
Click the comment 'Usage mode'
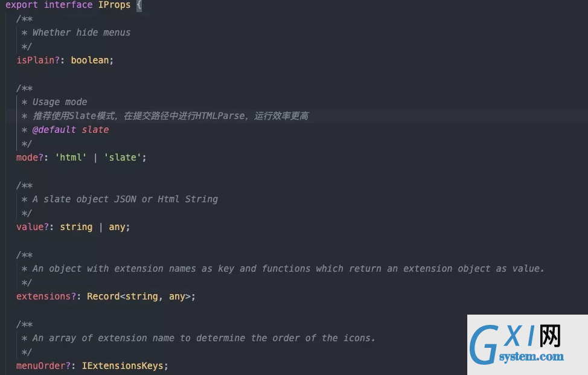tap(60, 102)
